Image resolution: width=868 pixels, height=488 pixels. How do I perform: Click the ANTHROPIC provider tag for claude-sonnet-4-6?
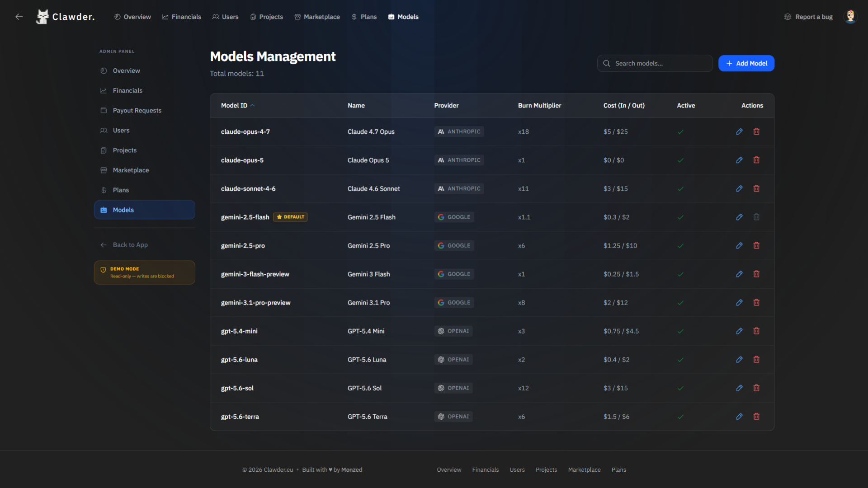click(x=459, y=188)
